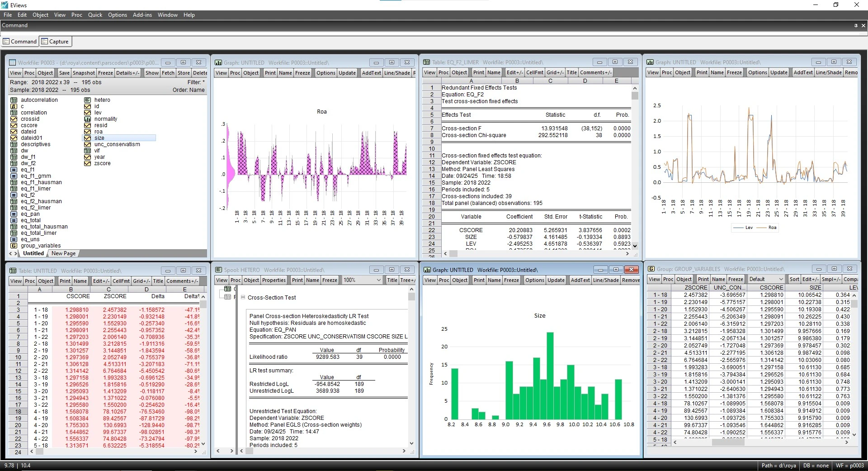This screenshot has width=868, height=471.
Task: Click the coefficient vector c icon
Action: (x=14, y=106)
